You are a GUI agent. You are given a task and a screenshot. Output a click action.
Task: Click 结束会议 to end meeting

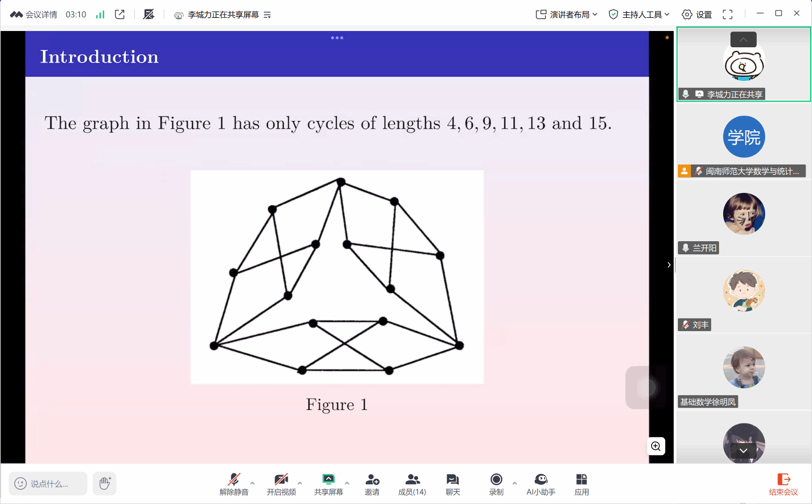(783, 484)
